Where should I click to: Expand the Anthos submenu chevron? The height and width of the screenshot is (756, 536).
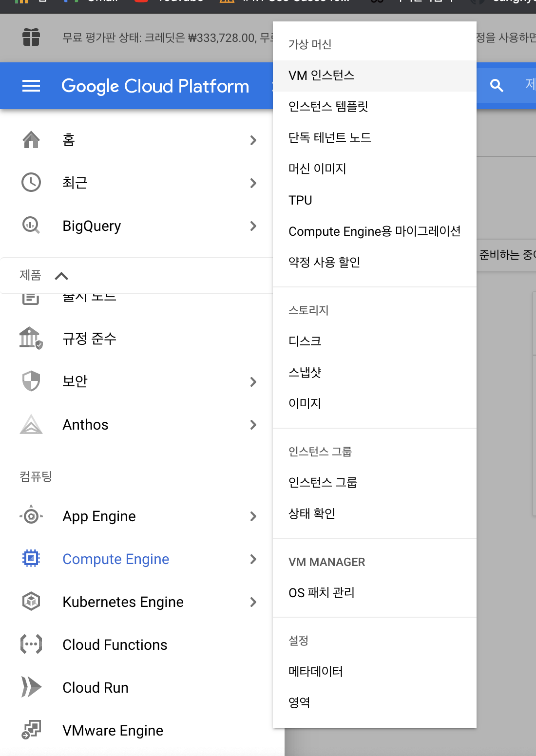click(x=253, y=425)
